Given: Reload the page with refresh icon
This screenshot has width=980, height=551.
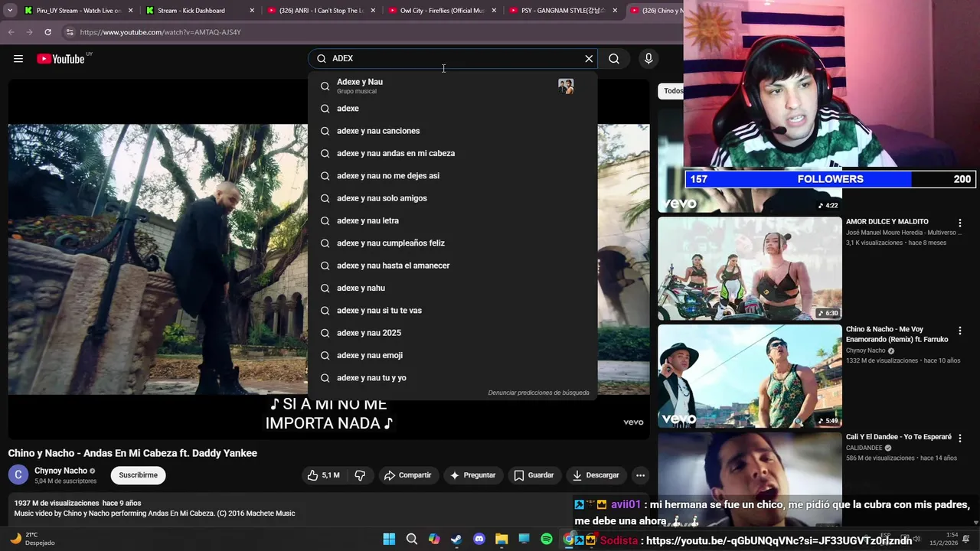Looking at the screenshot, I should tap(47, 32).
